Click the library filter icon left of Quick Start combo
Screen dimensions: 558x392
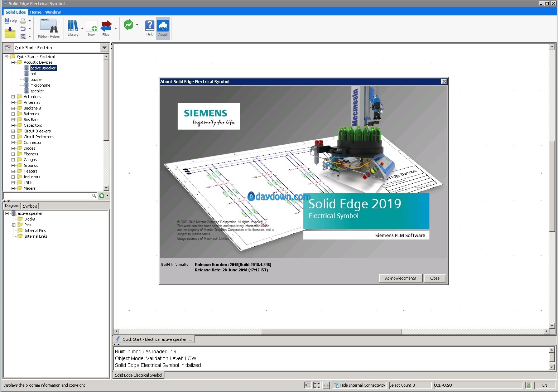point(8,47)
